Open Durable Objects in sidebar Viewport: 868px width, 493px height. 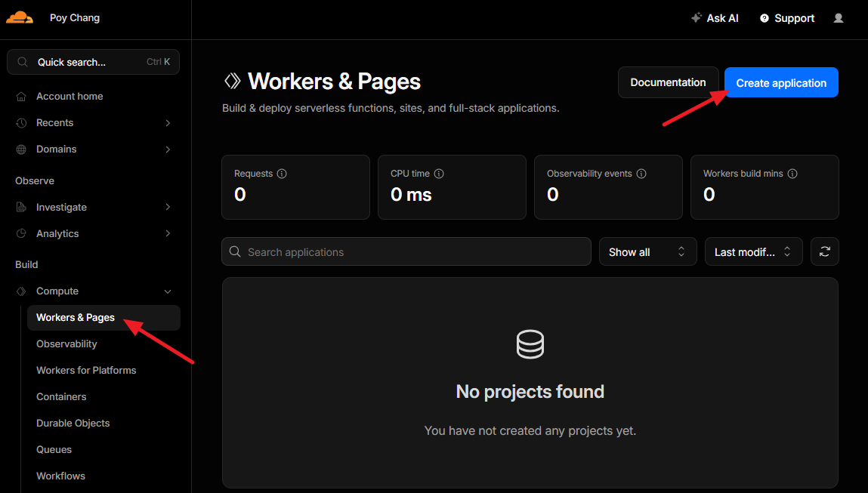point(73,424)
